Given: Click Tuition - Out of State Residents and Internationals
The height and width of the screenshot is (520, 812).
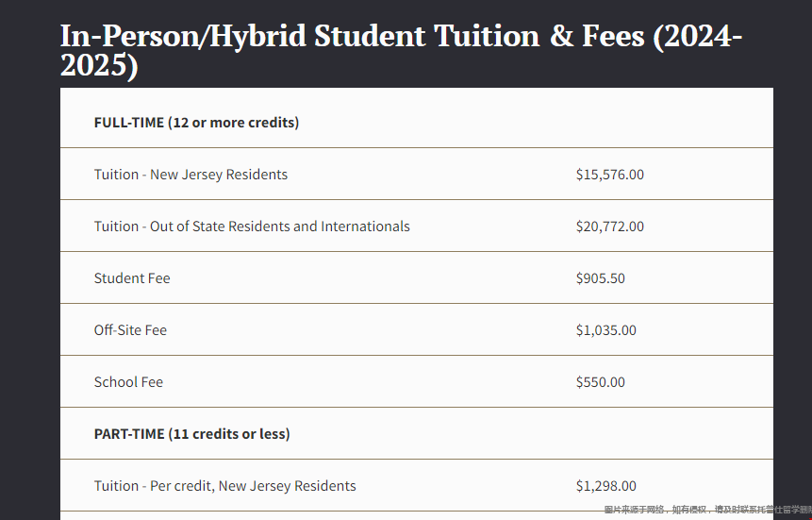Looking at the screenshot, I should pyautogui.click(x=252, y=226).
